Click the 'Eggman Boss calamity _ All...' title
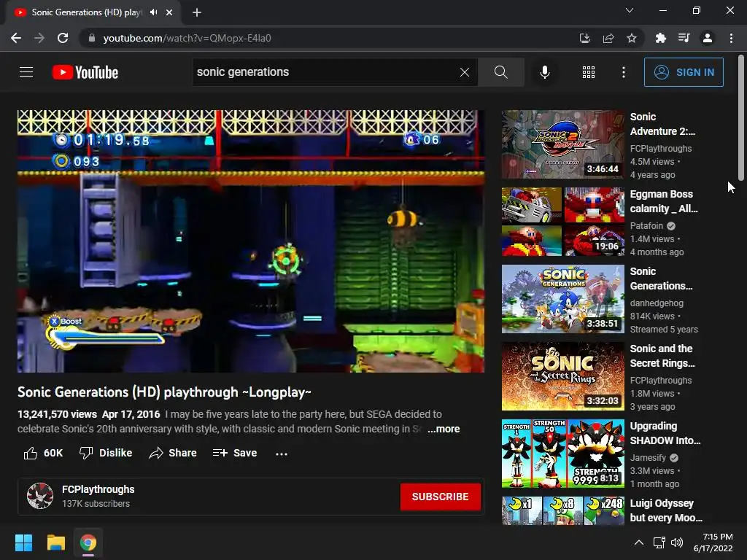 [664, 201]
